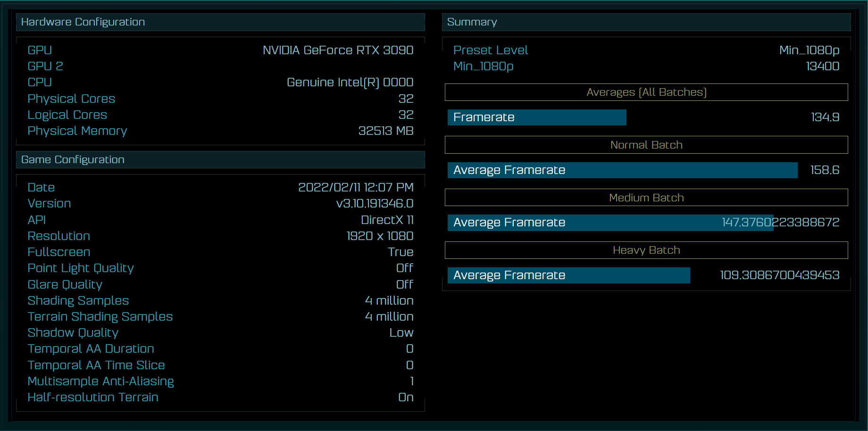Select the Heavy Batch heading
868x431 pixels.
click(646, 250)
